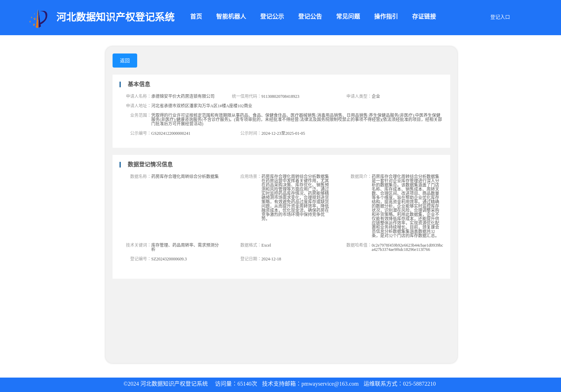561x392 pixels.
Task: Select the 技术关键词 value text
Action: [x=185, y=247]
